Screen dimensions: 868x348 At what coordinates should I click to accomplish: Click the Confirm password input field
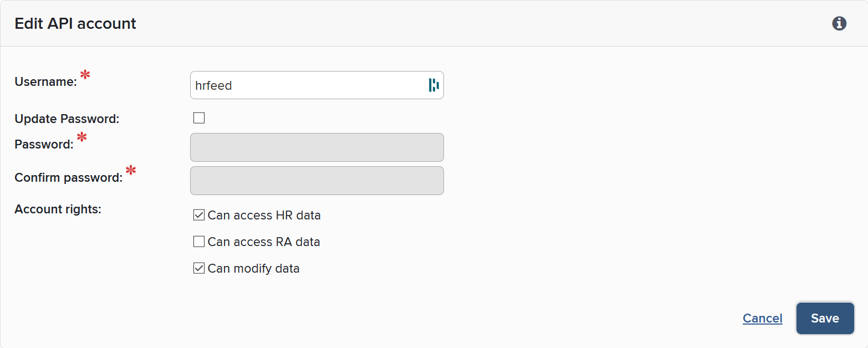click(x=316, y=181)
